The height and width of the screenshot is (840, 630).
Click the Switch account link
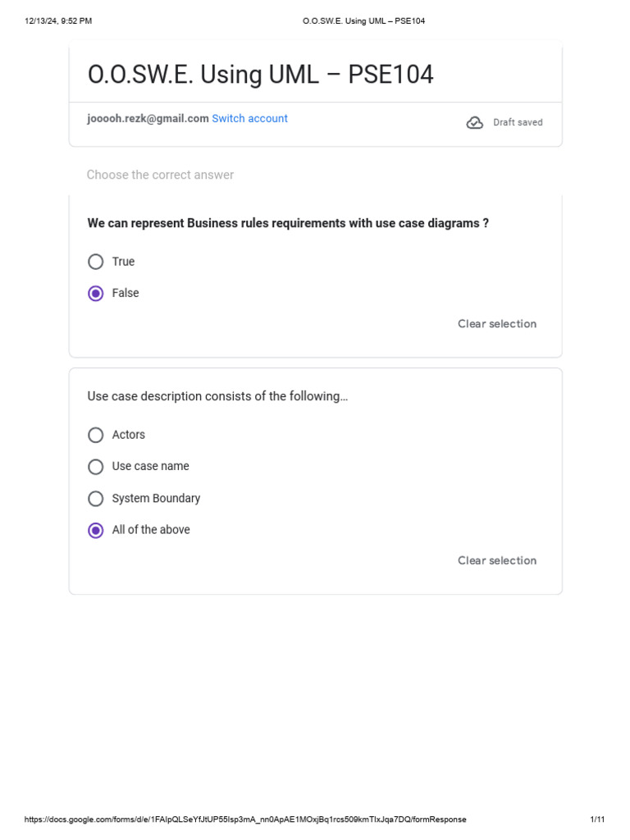point(249,119)
